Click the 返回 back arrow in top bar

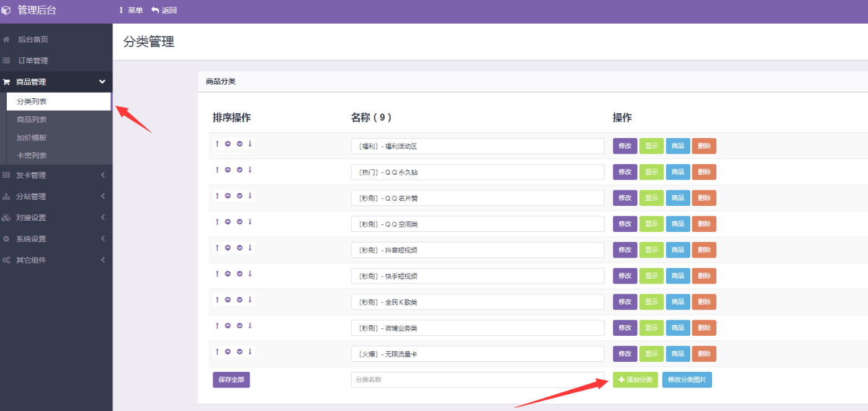(155, 10)
